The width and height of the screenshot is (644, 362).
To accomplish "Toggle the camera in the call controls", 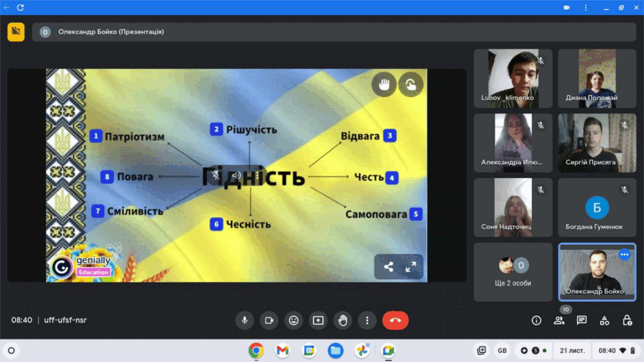I will tap(269, 320).
